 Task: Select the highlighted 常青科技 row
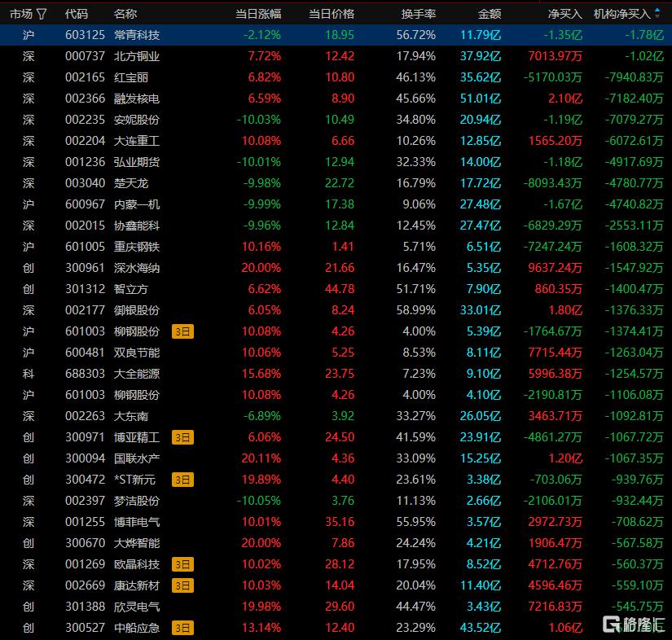137,35
